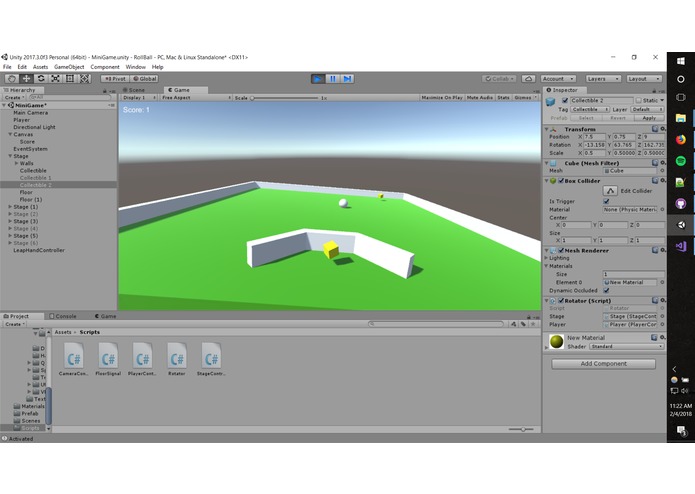Click the prefab Apply button

649,118
